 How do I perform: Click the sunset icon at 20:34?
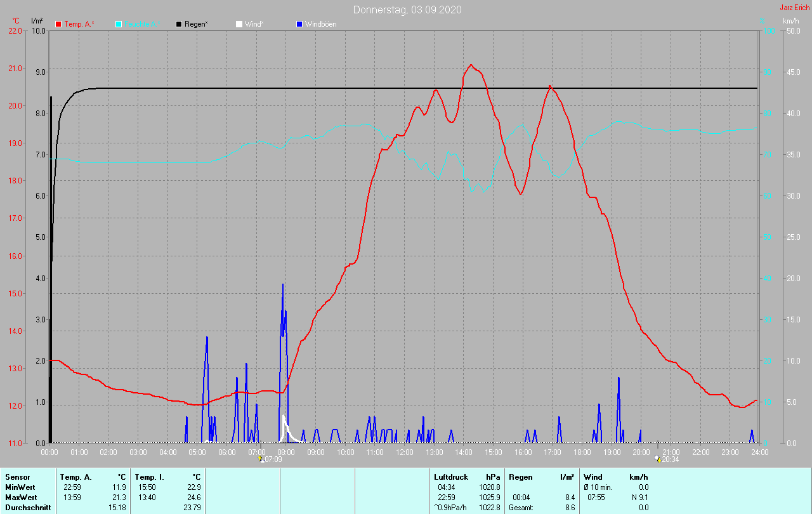658,459
